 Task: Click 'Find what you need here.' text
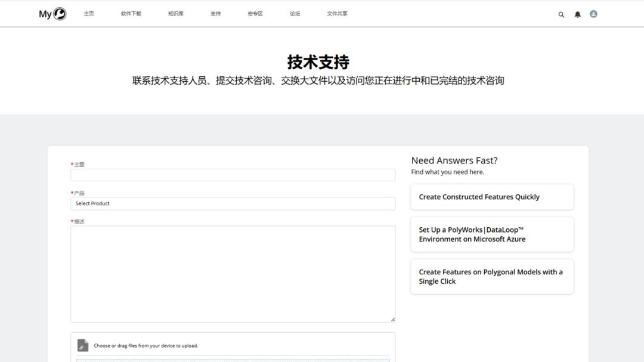(x=447, y=172)
